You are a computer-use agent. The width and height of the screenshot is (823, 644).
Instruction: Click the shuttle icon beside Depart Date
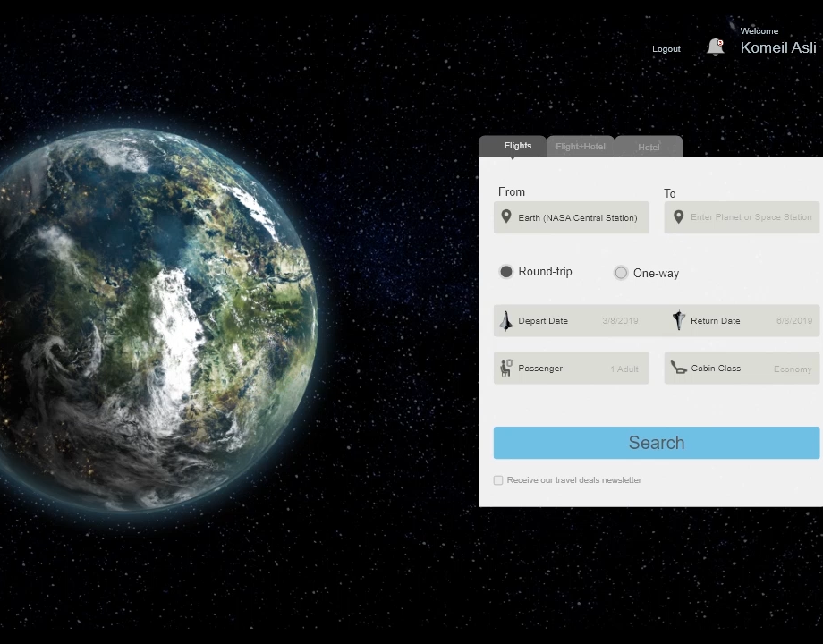(506, 321)
